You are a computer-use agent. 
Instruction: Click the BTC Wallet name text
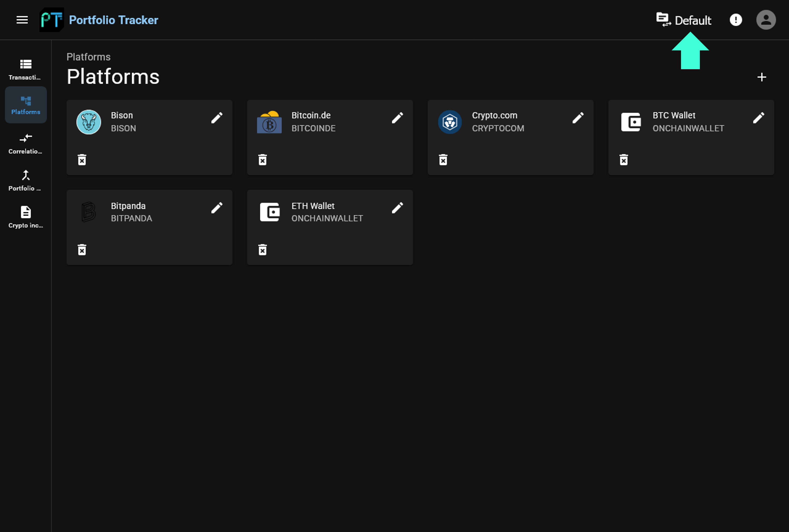pos(674,115)
